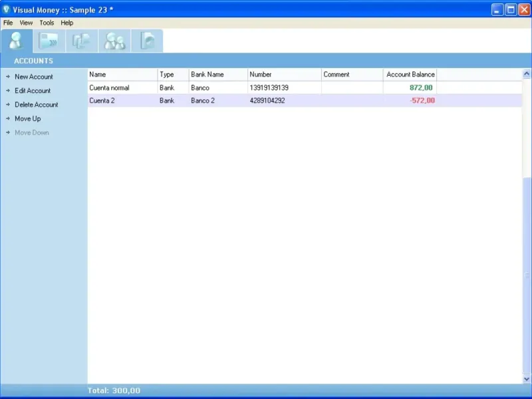Open the Help menu
Viewport: 532px width, 399px height.
[67, 23]
